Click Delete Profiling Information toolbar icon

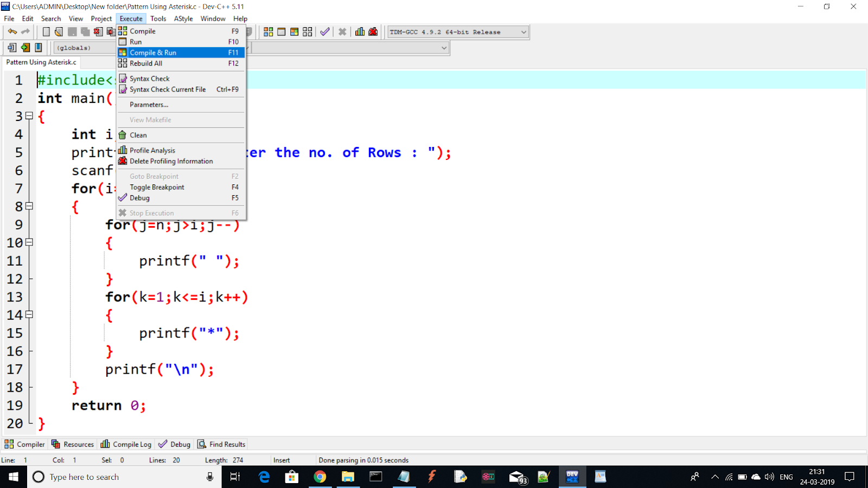373,32
